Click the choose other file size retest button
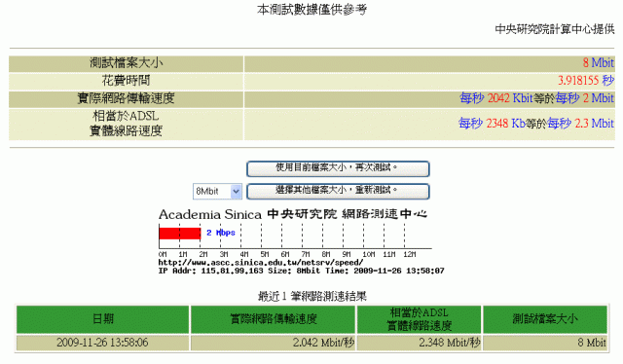Image resolution: width=623 pixels, height=364 pixels. [x=338, y=191]
